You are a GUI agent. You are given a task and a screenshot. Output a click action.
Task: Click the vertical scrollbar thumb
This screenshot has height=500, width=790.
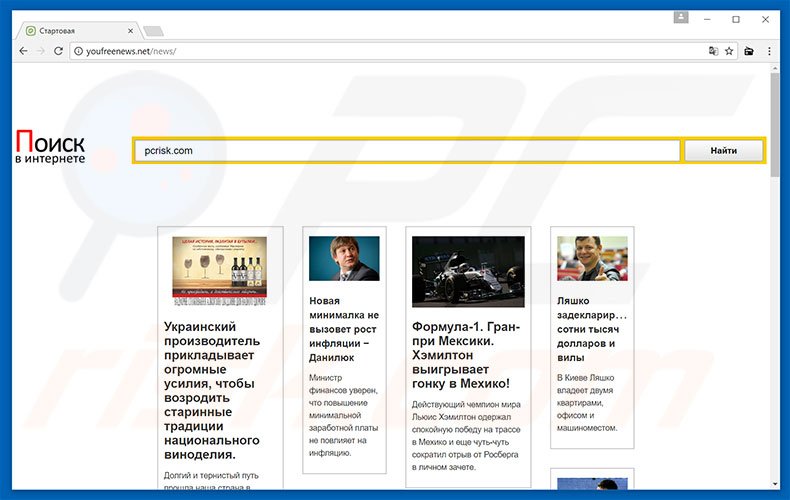(x=775, y=124)
